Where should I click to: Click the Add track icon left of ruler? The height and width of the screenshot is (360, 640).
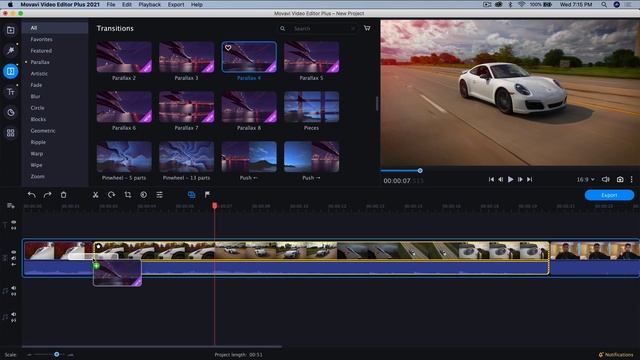[11, 206]
